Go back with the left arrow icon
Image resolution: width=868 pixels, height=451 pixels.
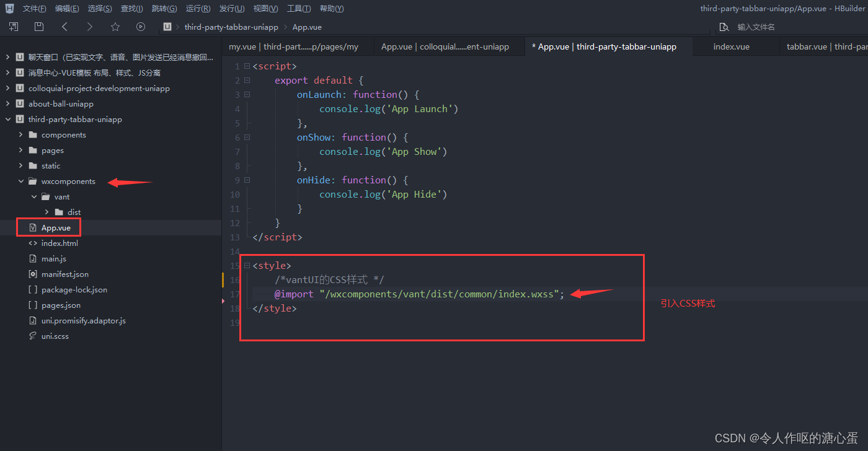(x=64, y=27)
